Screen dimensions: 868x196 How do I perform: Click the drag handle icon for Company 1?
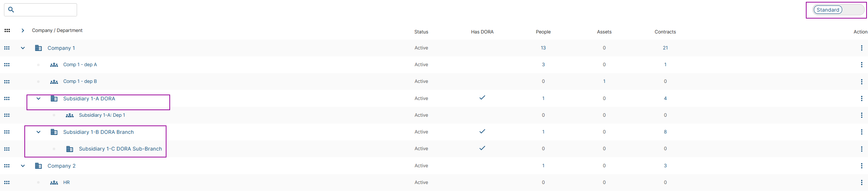pyautogui.click(x=7, y=48)
